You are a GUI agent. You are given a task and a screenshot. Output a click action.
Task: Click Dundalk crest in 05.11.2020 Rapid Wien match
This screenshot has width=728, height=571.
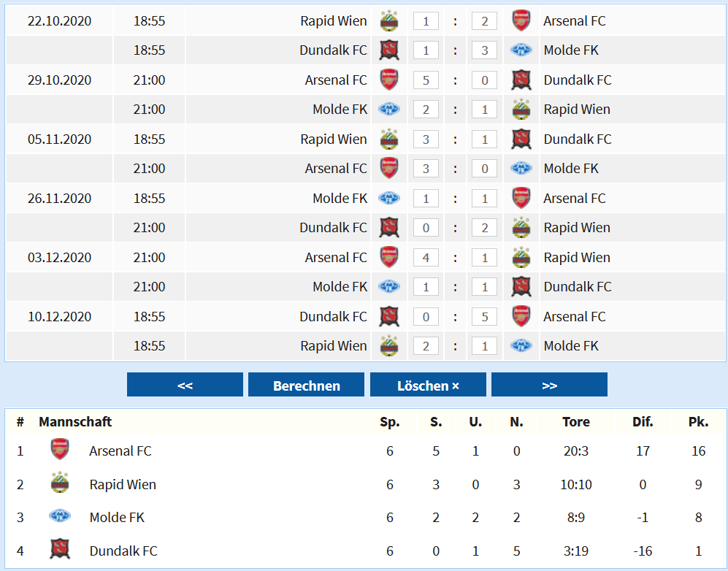[x=521, y=139]
